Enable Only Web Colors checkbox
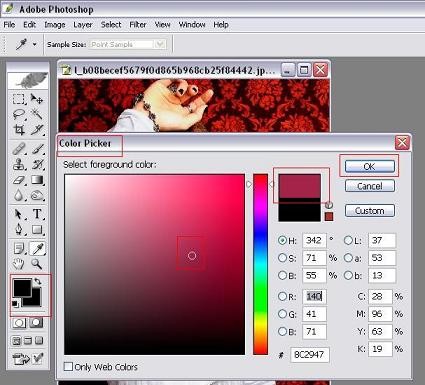This screenshot has width=425, height=385. 68,367
